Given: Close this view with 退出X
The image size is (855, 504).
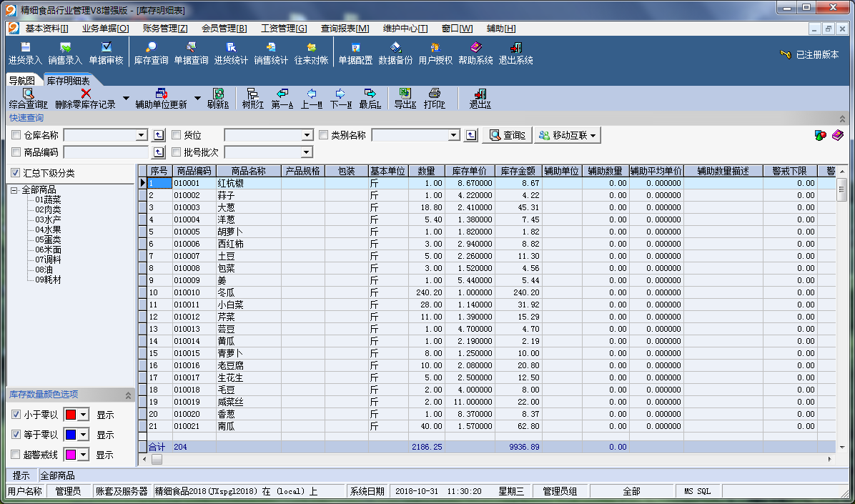Looking at the screenshot, I should [x=480, y=99].
